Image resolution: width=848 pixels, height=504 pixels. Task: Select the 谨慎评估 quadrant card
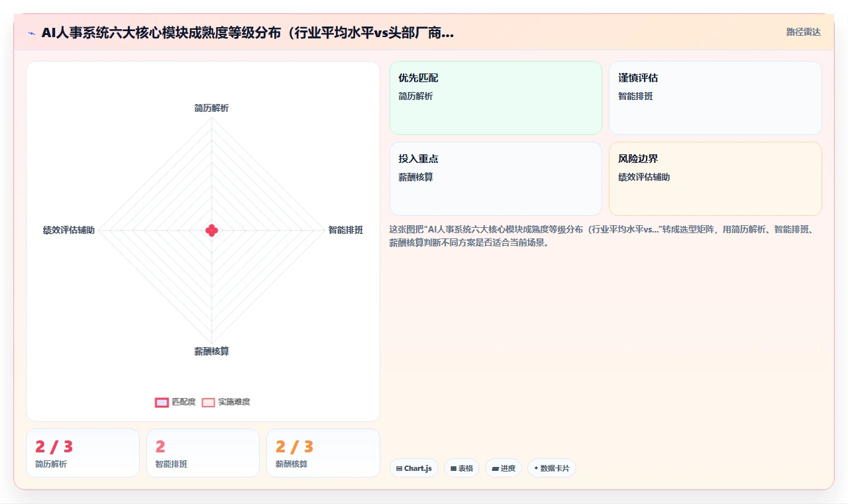(715, 98)
